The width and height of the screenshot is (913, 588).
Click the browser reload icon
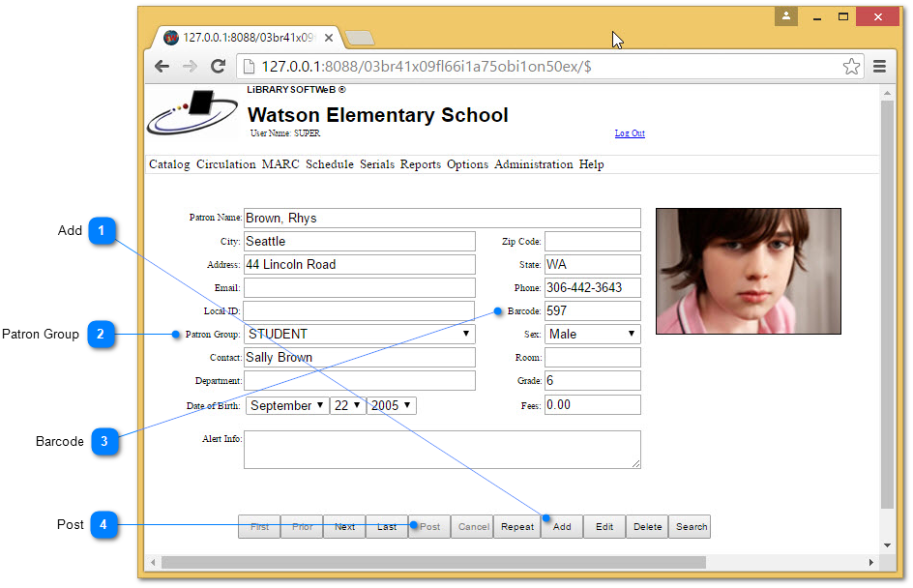click(219, 67)
